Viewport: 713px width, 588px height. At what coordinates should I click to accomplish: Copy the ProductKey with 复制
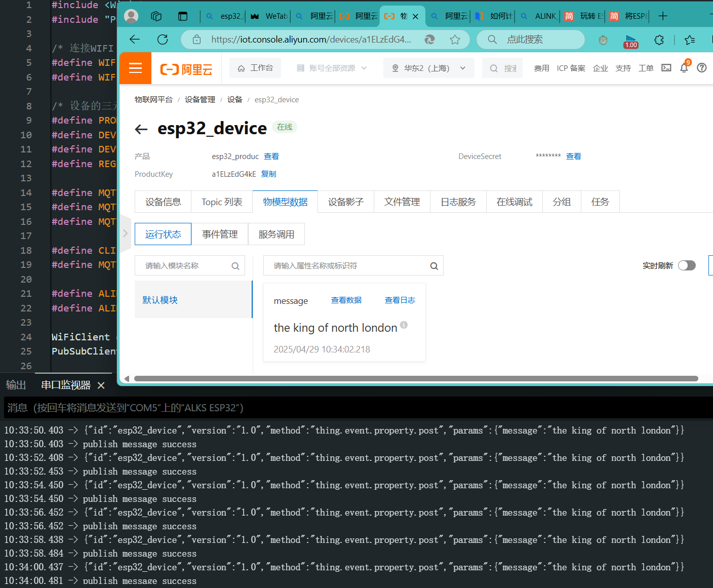click(x=268, y=174)
